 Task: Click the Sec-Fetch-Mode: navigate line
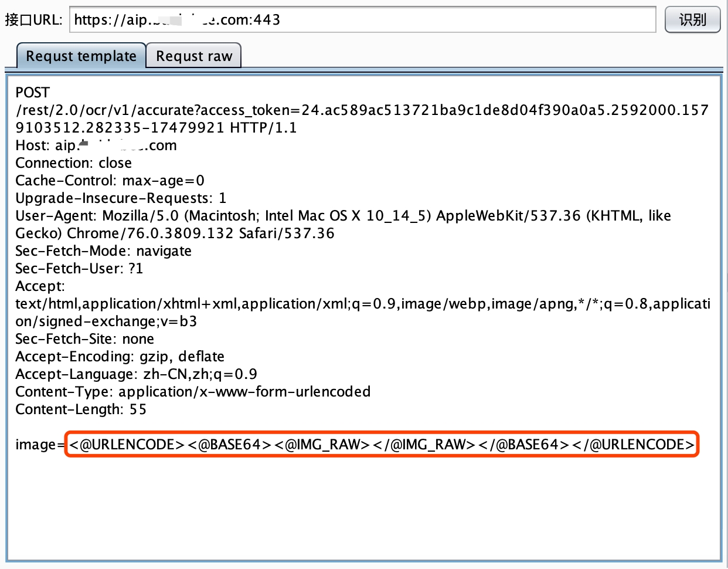(103, 251)
